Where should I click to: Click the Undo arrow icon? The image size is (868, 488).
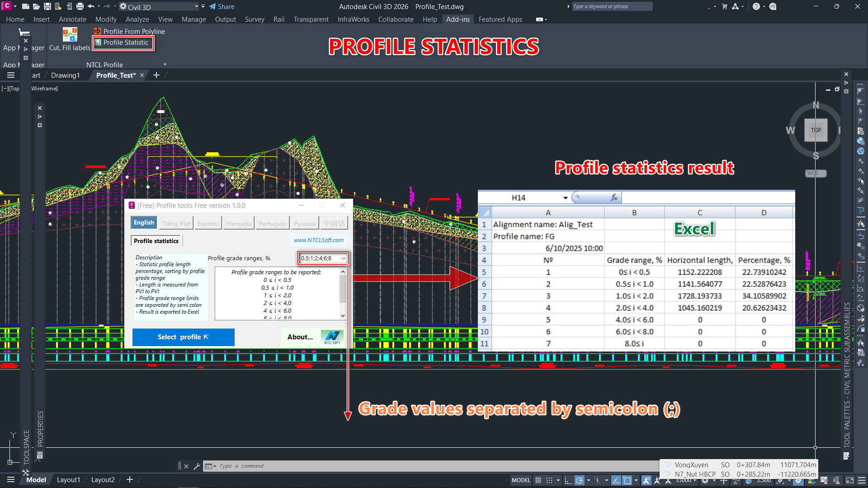[91, 7]
